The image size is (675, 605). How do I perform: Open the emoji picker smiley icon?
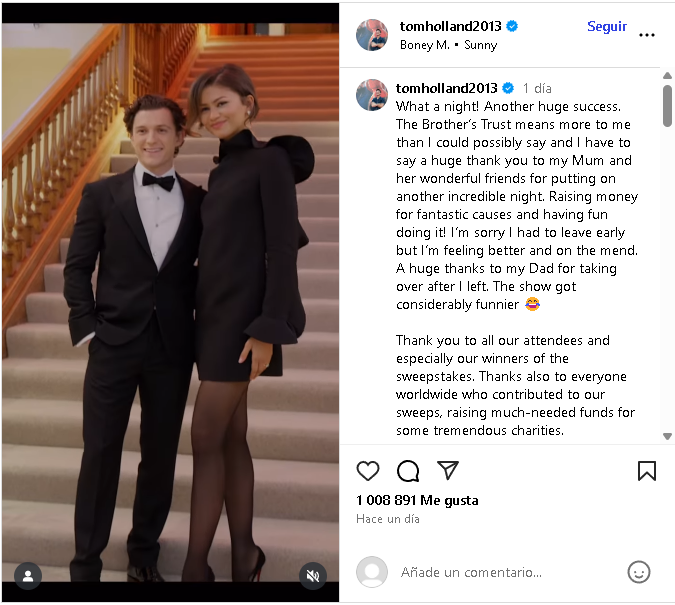pos(638,572)
